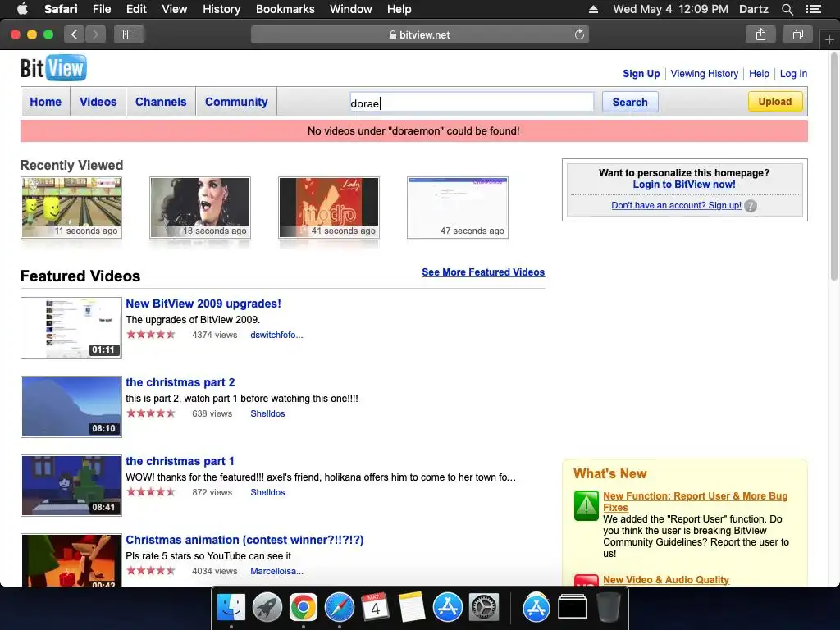Click the page vertical scrollbar

(834, 166)
